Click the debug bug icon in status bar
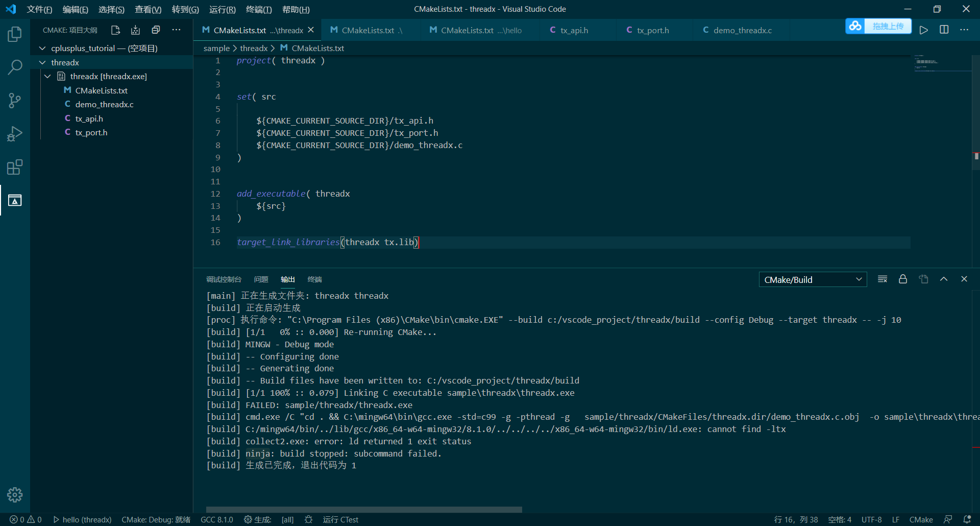Screen dimensions: 980x526 (x=308, y=519)
